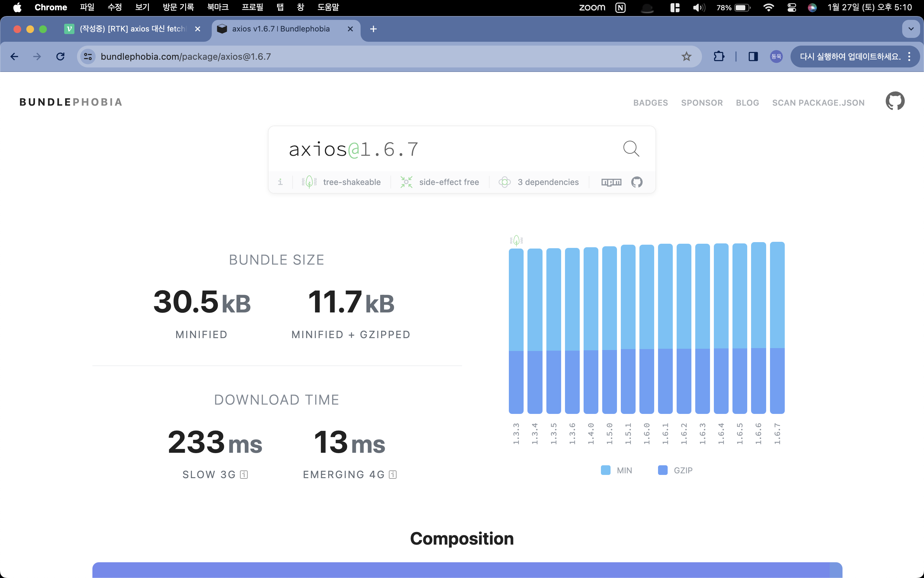The image size is (924, 578).
Task: Open the Chrome profile avatar
Action: coord(776,57)
